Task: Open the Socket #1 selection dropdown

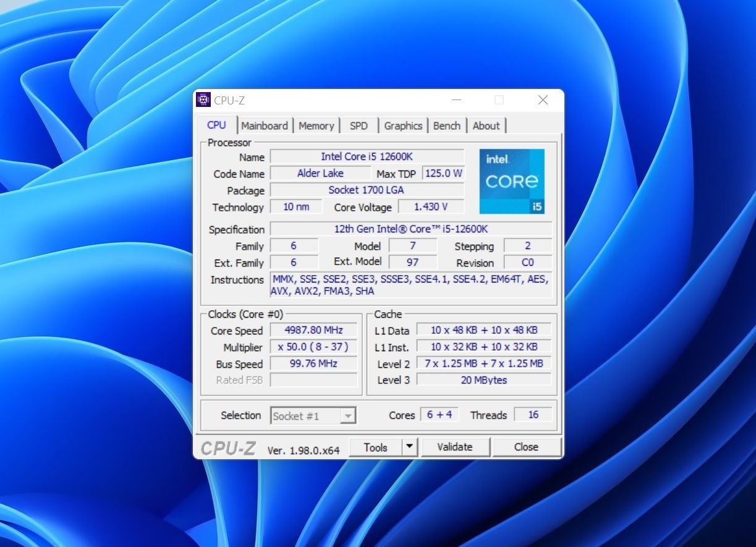Action: [x=313, y=416]
